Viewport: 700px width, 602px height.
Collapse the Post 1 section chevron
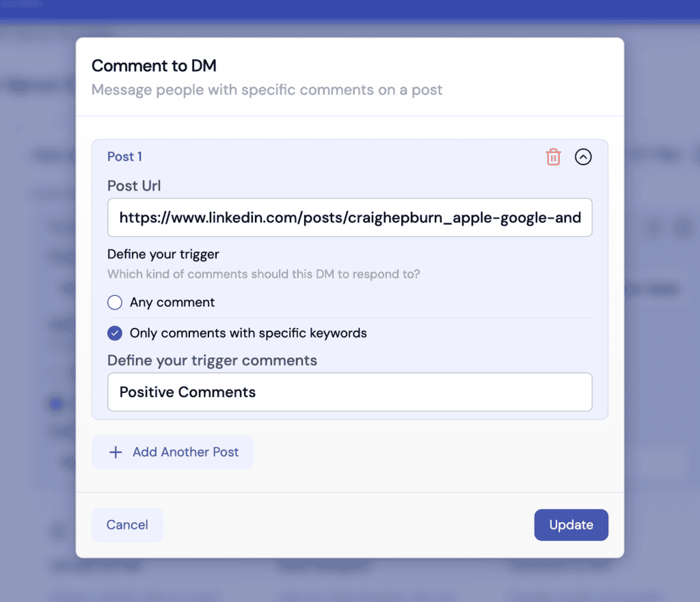[583, 157]
